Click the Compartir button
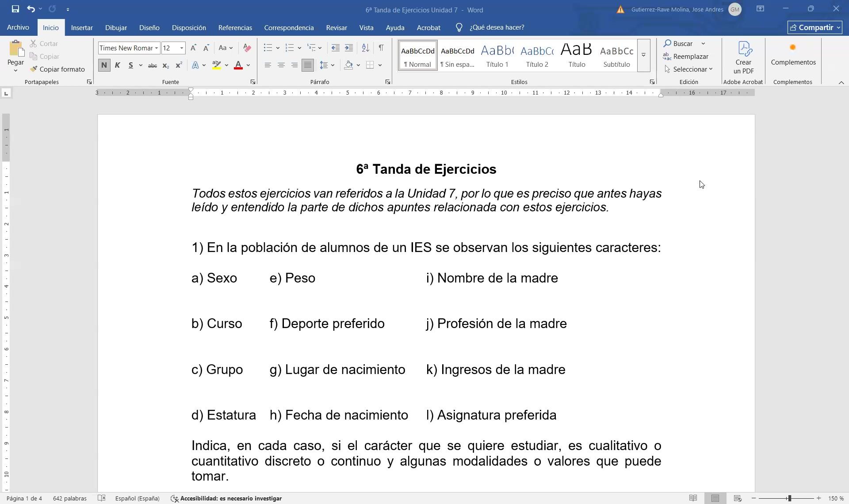 [815, 27]
